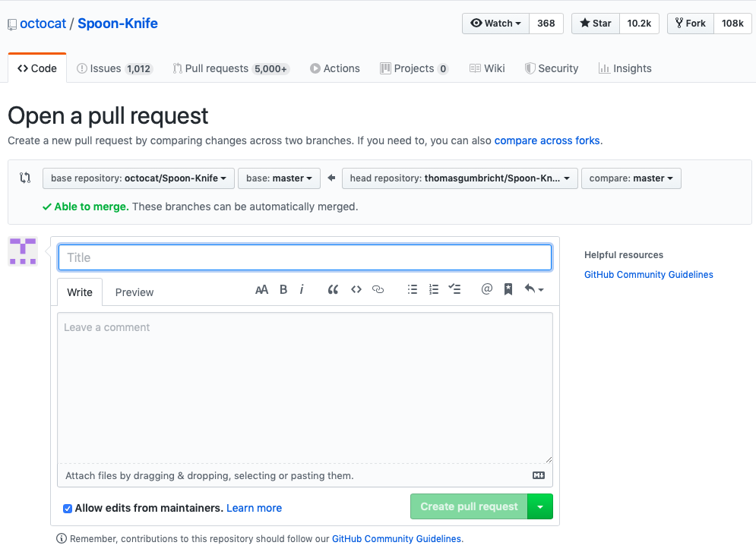
Task: Open the head repository dropdown
Action: (460, 178)
